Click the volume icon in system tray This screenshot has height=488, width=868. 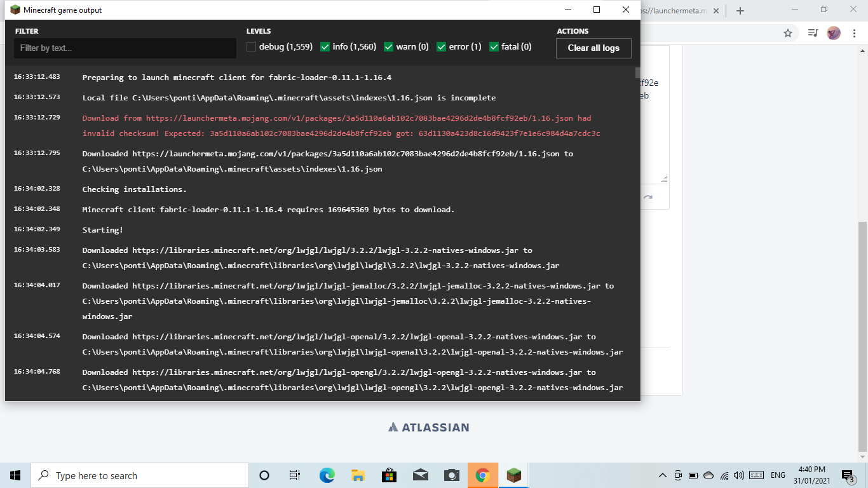738,475
